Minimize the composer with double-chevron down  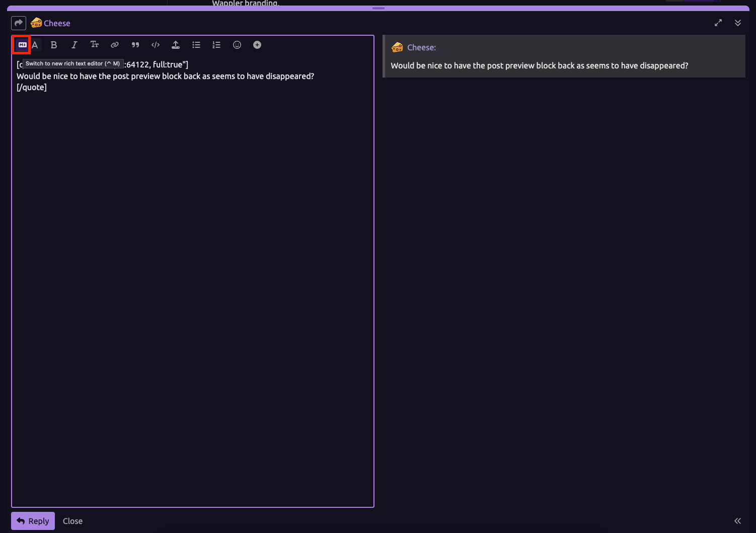738,23
